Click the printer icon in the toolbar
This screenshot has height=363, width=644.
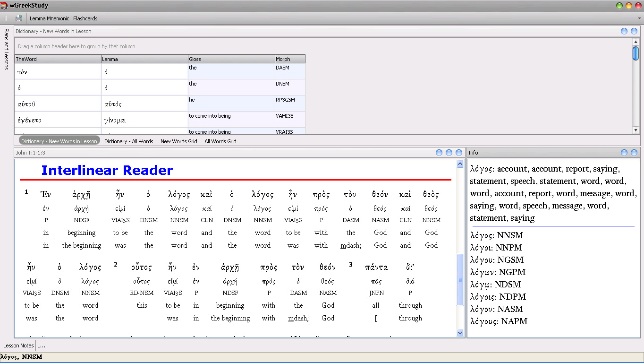[x=19, y=18]
